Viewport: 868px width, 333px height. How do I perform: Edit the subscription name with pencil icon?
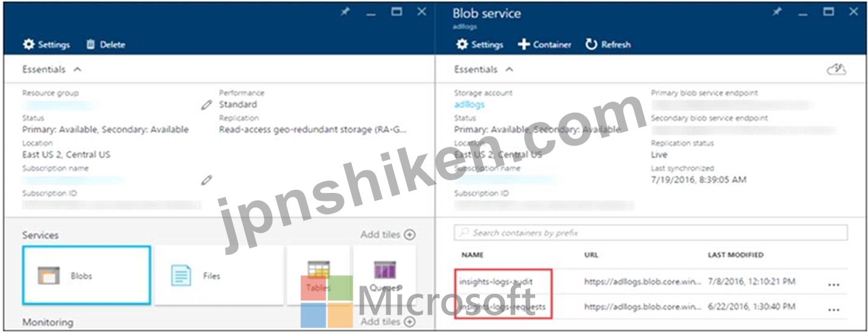pos(207,180)
